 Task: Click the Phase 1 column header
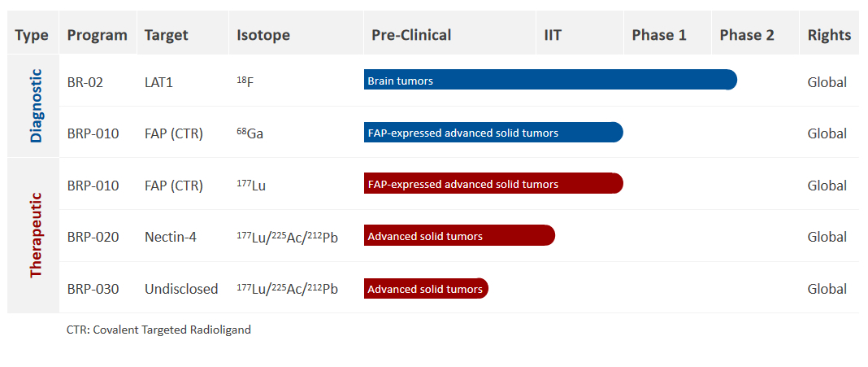coord(659,36)
